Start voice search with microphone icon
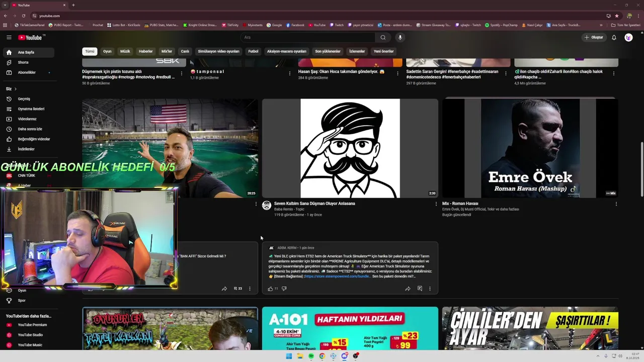 tap(400, 37)
